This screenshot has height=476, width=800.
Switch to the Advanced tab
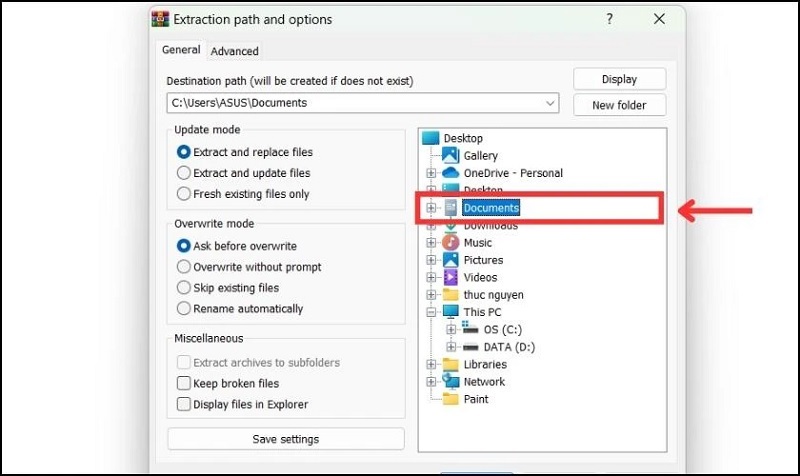[235, 51]
